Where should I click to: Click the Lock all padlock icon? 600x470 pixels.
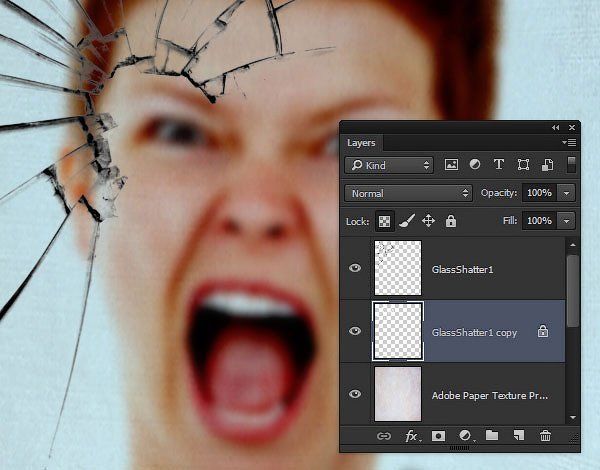pos(451,221)
